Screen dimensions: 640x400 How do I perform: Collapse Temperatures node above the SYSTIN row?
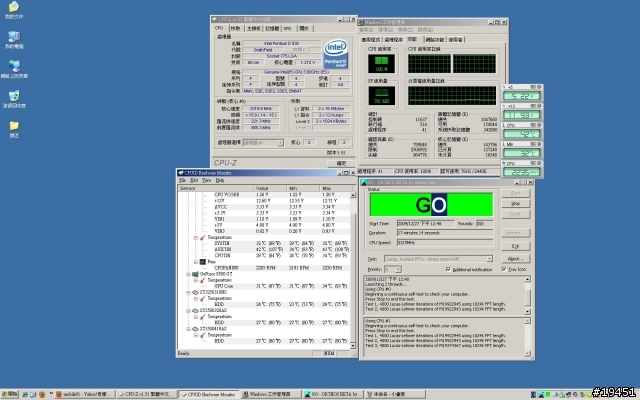click(196, 237)
